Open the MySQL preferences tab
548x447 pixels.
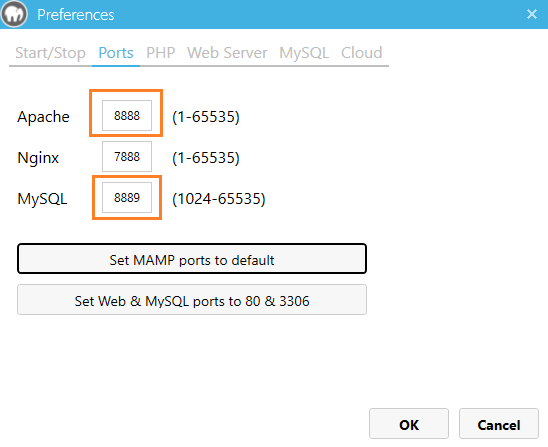pos(304,53)
